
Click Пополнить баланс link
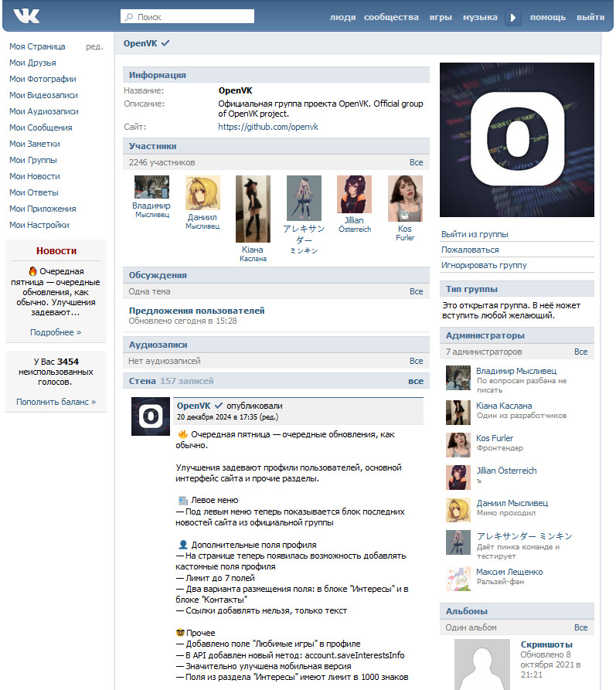click(56, 402)
